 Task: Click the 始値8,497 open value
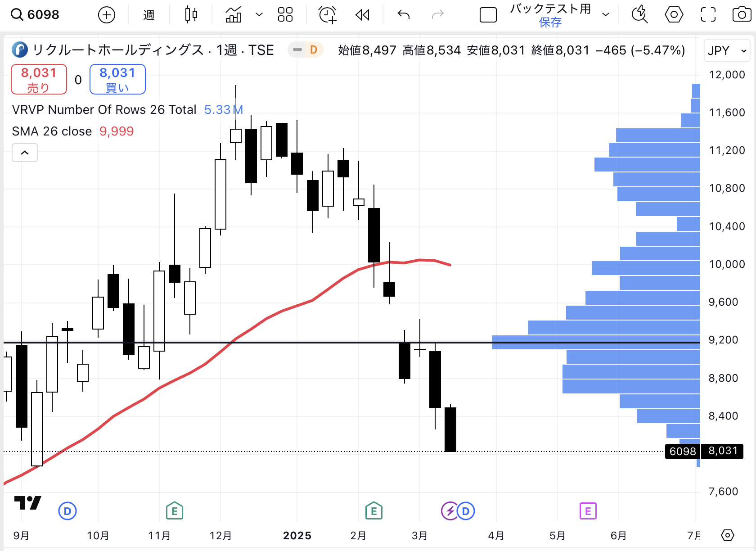click(367, 50)
